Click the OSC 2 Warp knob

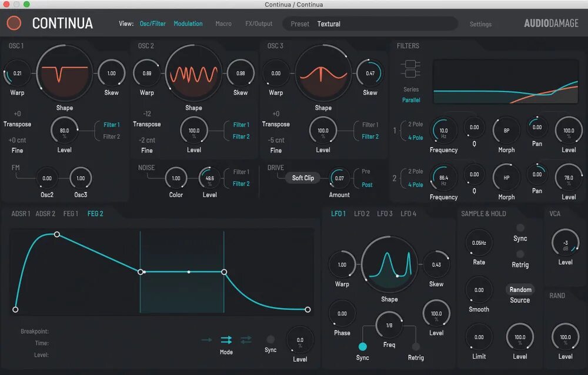pos(146,73)
